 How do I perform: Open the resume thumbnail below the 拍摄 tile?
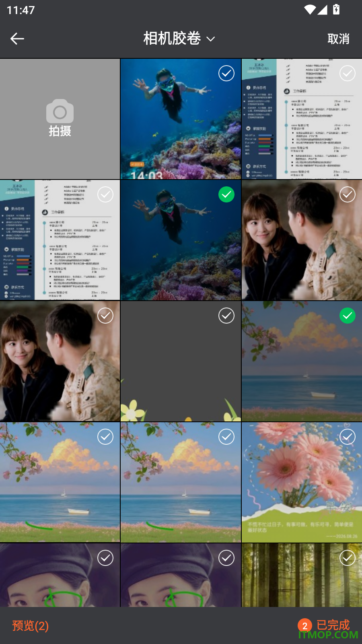coord(60,240)
